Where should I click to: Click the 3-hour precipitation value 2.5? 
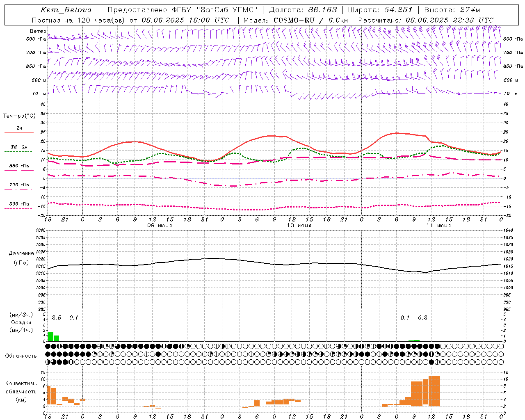coord(56,318)
